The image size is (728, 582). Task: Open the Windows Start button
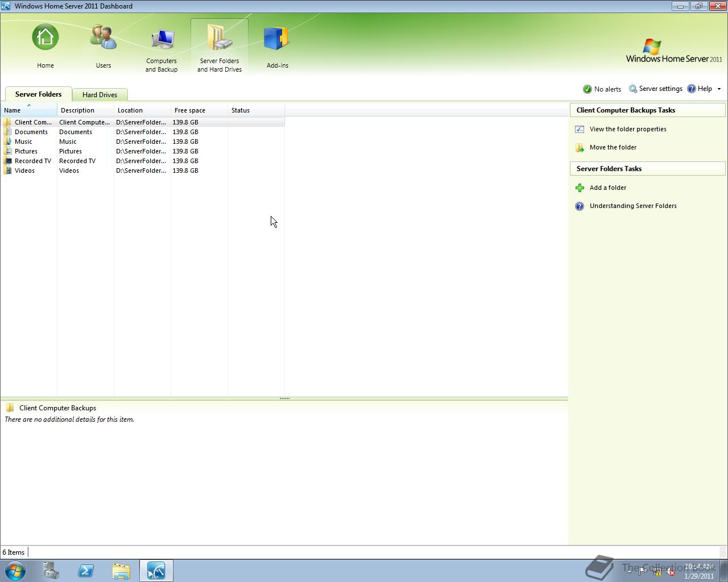15,570
